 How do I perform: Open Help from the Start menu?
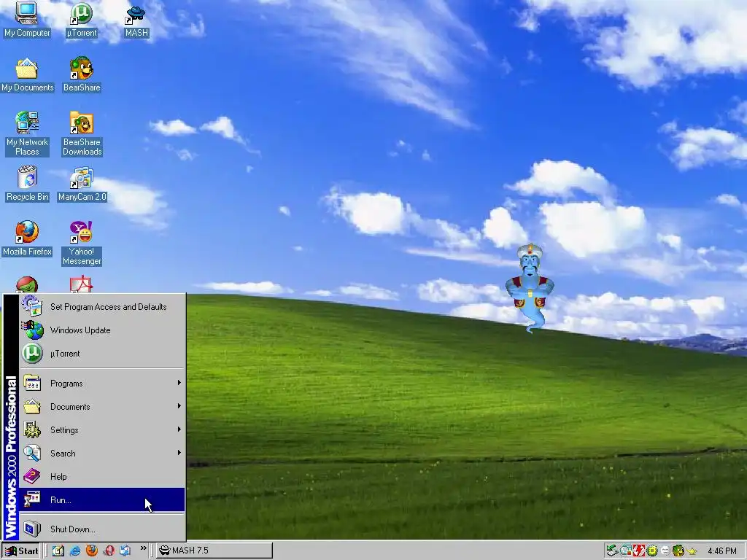tap(102, 477)
